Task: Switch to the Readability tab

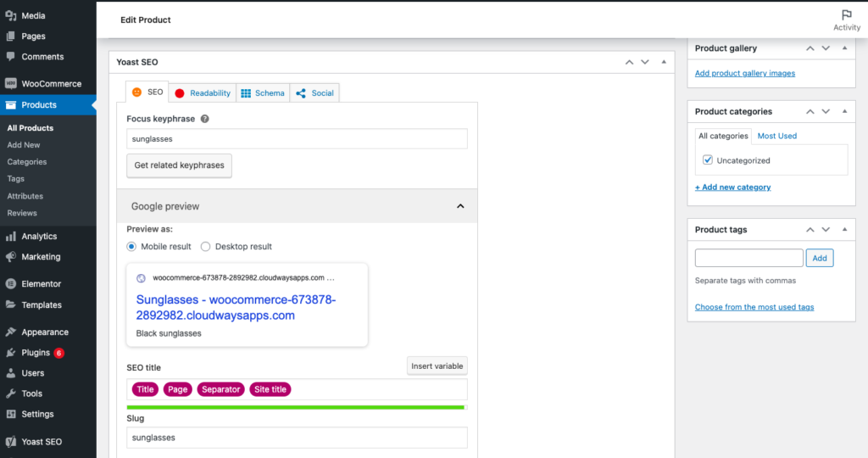Action: point(203,93)
